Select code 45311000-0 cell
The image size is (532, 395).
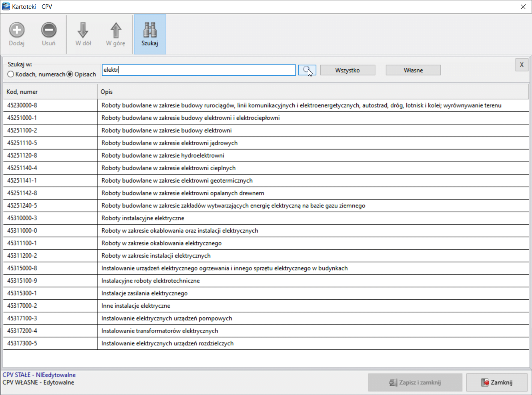pyautogui.click(x=50, y=231)
